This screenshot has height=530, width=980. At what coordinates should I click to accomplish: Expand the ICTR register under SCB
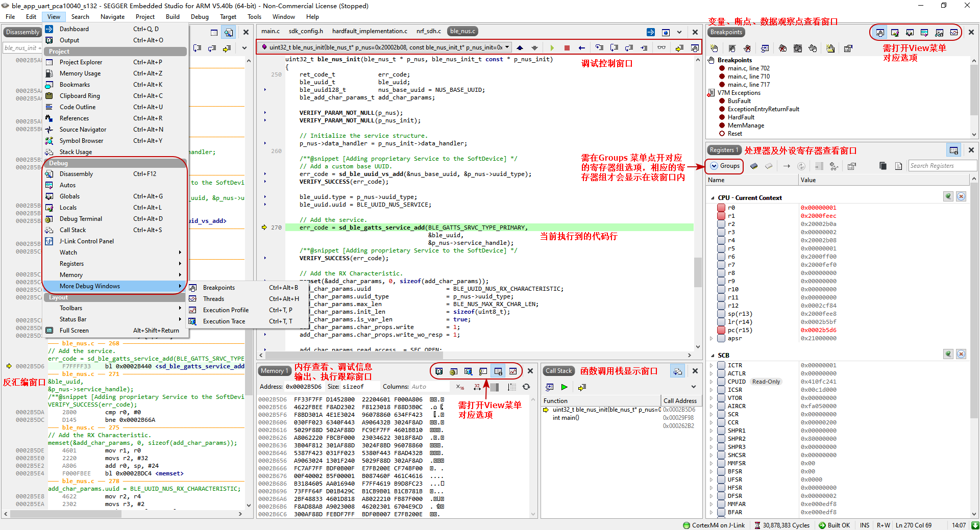pos(712,365)
